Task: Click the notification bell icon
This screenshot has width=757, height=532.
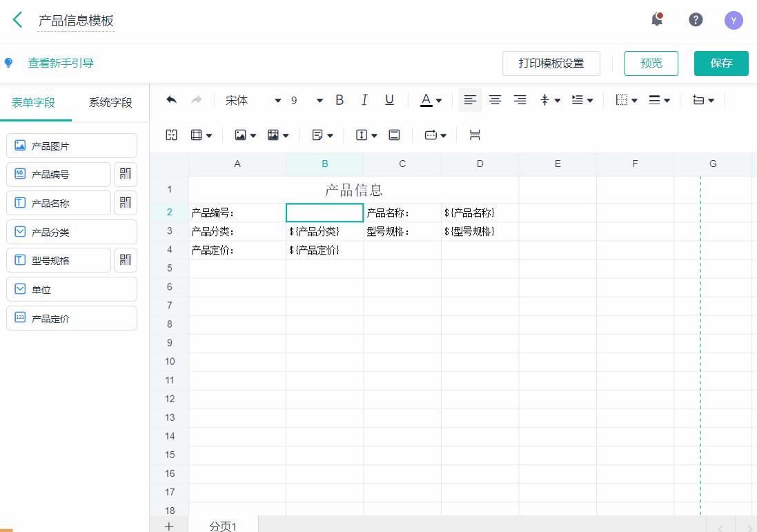Action: tap(656, 19)
